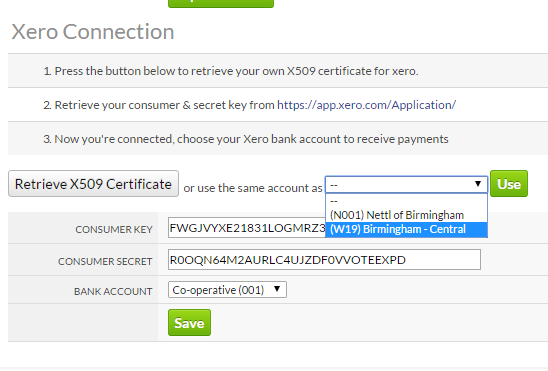Open the same account as dropdown
This screenshot has height=371, width=548.
click(x=406, y=184)
